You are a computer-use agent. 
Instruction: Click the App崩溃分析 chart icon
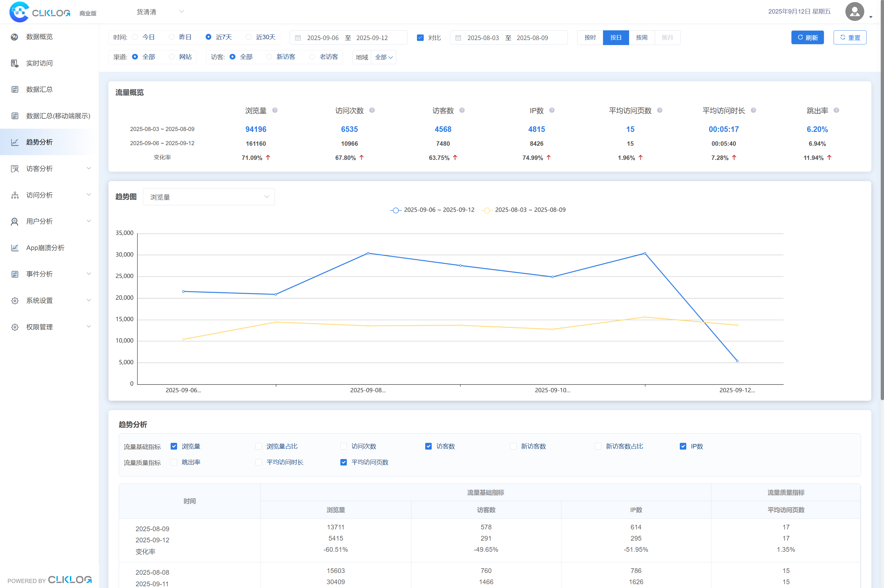(15, 248)
